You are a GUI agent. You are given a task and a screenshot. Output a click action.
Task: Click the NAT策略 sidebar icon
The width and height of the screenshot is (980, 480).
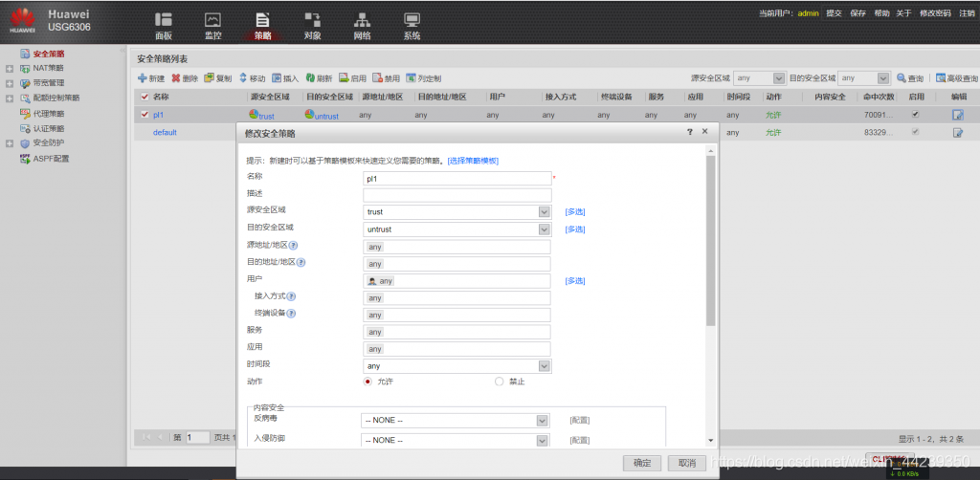(x=26, y=68)
